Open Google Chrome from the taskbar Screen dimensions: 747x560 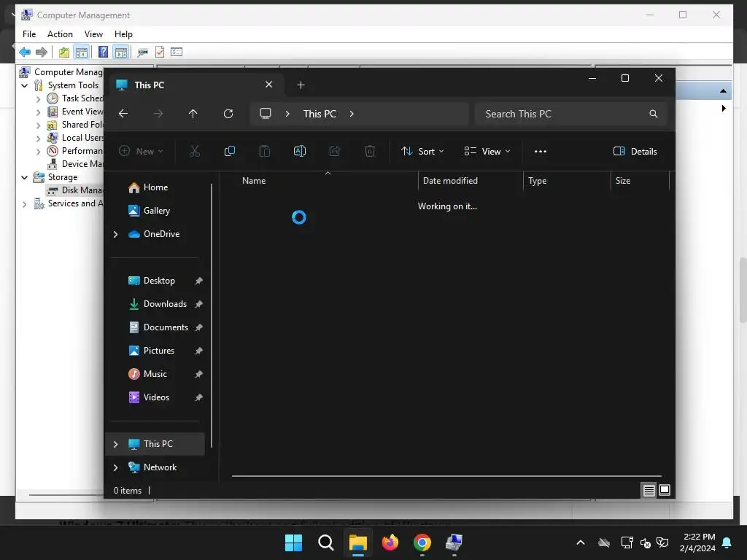click(422, 542)
